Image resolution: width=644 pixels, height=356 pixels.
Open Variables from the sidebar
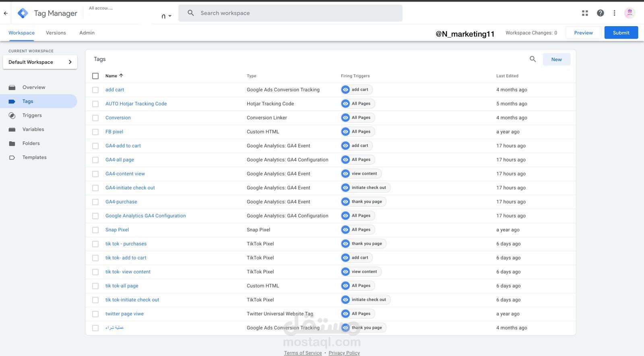tap(33, 130)
